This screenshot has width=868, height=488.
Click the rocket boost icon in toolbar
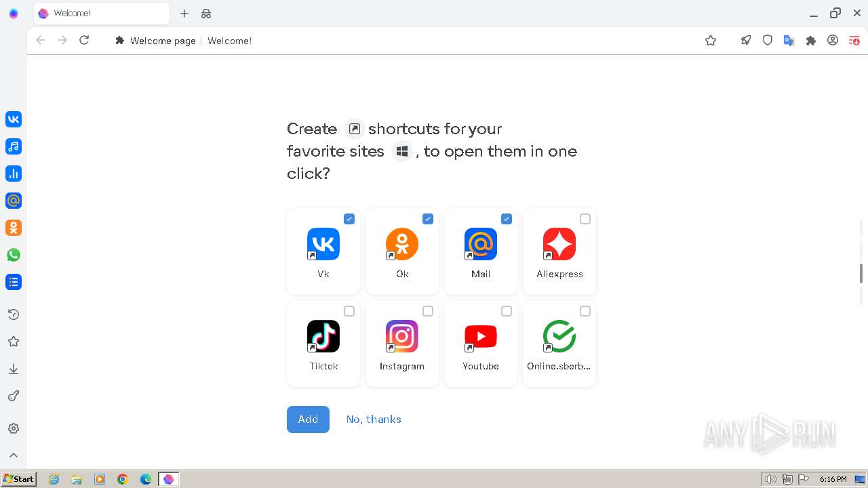coord(746,41)
